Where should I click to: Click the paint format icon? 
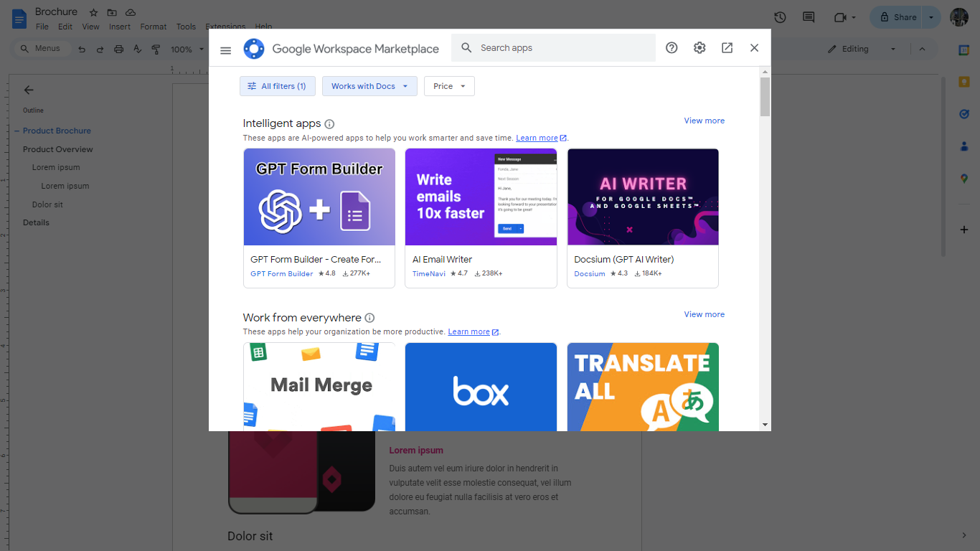[x=156, y=50]
